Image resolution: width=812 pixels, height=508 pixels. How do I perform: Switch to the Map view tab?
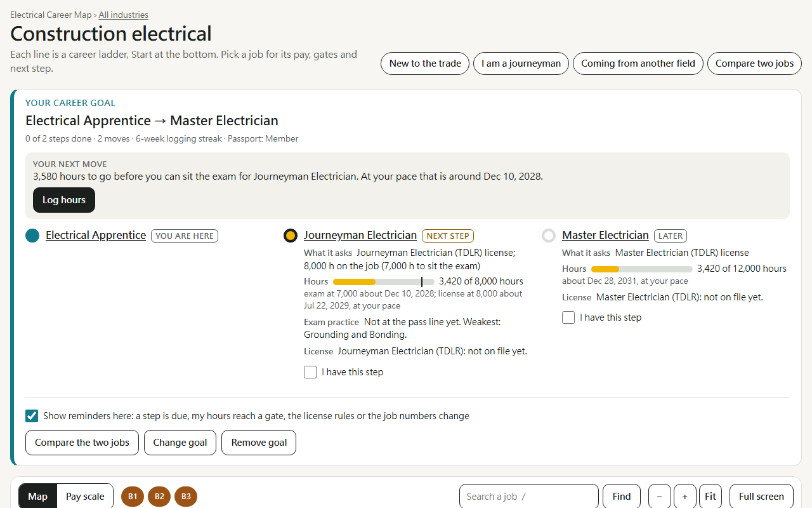tap(37, 497)
